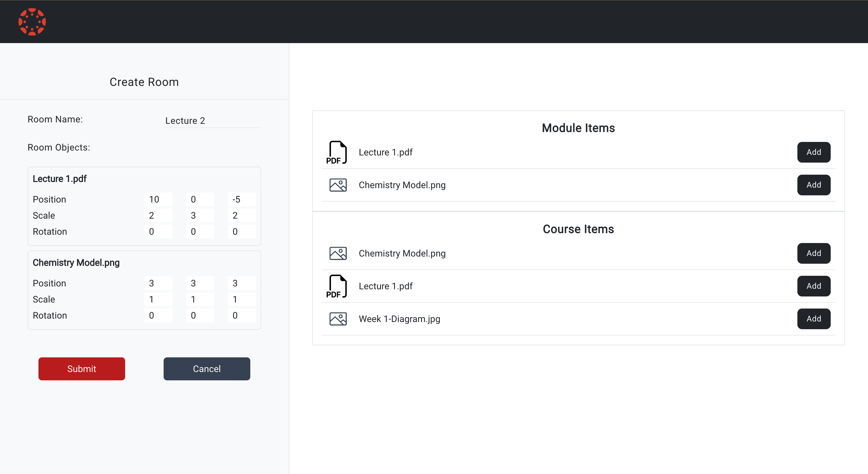Click the Room Objects label
The image size is (868, 474).
click(x=59, y=148)
